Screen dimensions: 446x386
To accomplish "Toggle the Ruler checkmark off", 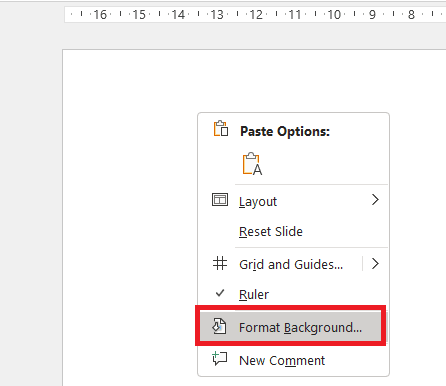I will pyautogui.click(x=220, y=293).
